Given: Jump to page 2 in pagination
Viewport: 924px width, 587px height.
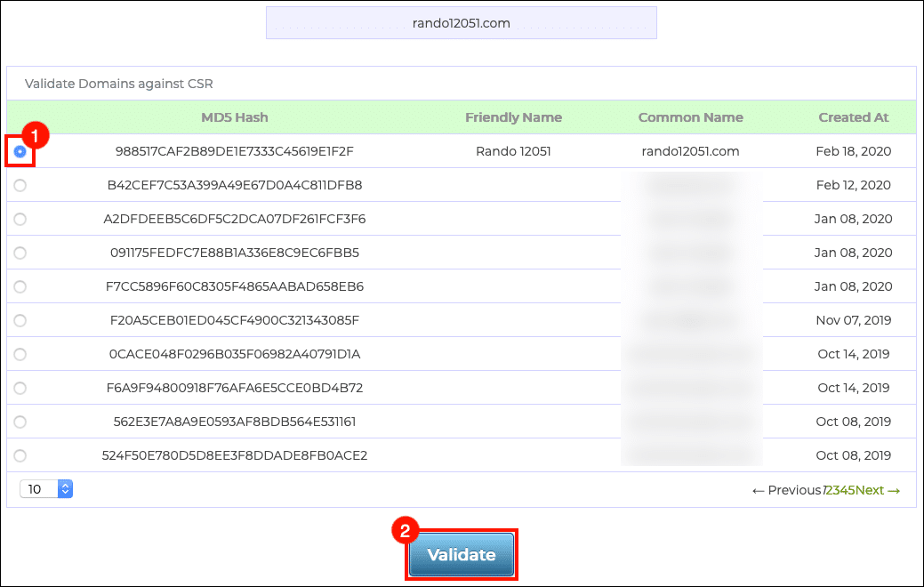Looking at the screenshot, I should pos(830,490).
